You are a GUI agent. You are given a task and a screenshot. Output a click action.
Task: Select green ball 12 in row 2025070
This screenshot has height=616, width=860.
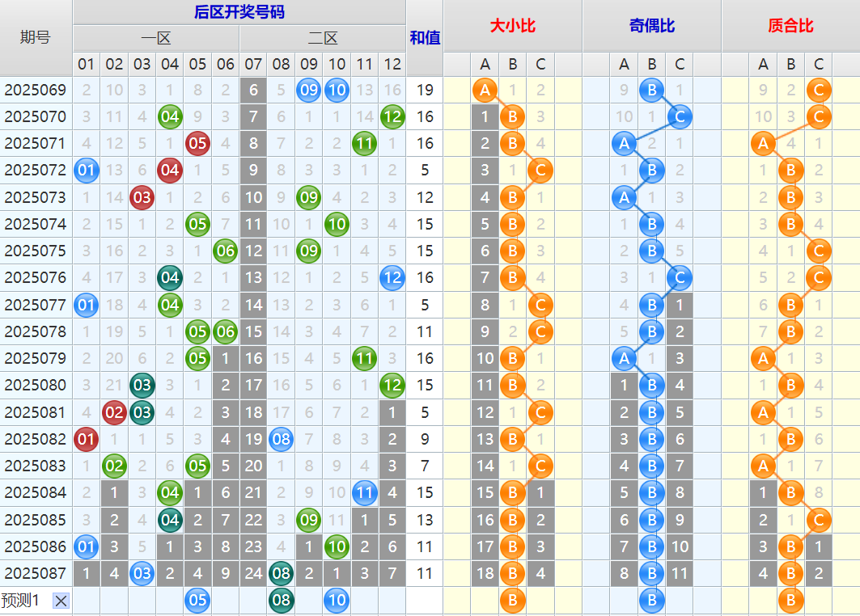[x=392, y=116]
